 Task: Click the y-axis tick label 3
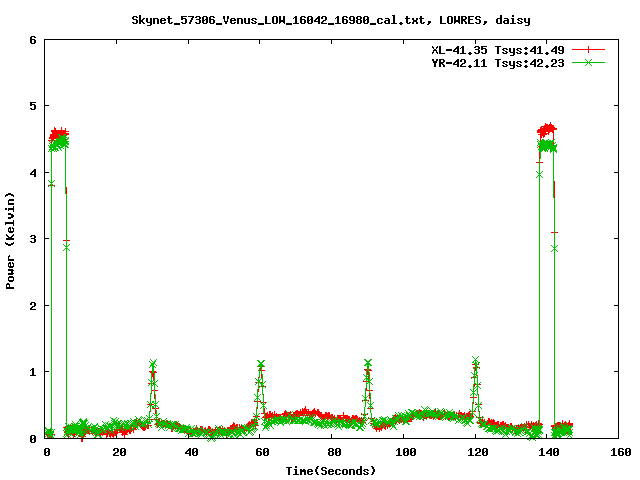click(x=33, y=239)
